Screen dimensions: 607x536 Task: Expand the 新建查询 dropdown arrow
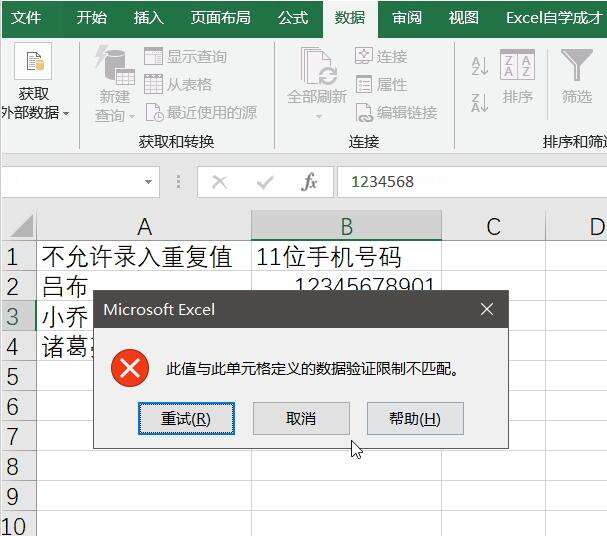click(x=132, y=116)
